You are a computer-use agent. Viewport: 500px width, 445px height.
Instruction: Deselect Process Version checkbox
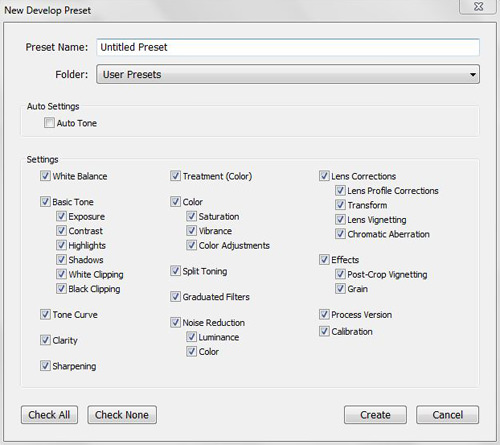(x=324, y=314)
